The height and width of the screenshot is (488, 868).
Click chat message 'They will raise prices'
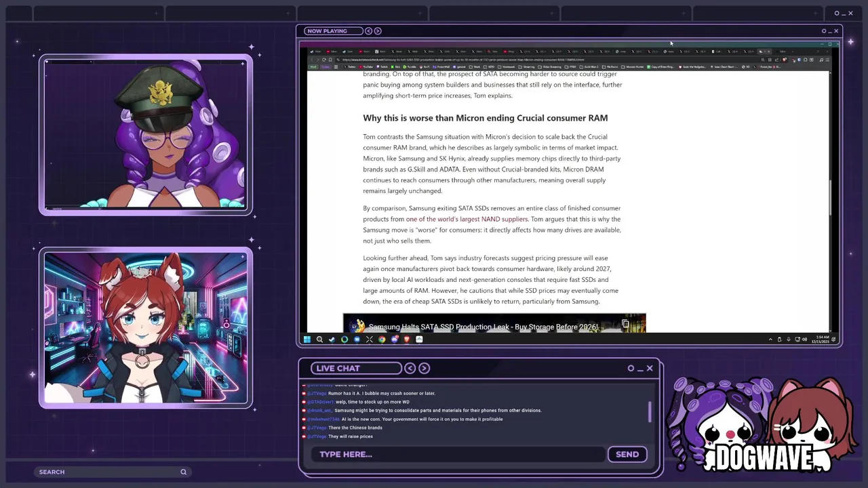point(351,436)
